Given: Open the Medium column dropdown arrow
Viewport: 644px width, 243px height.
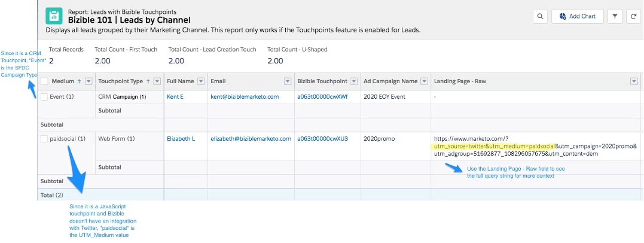Looking at the screenshot, I should tap(88, 81).
